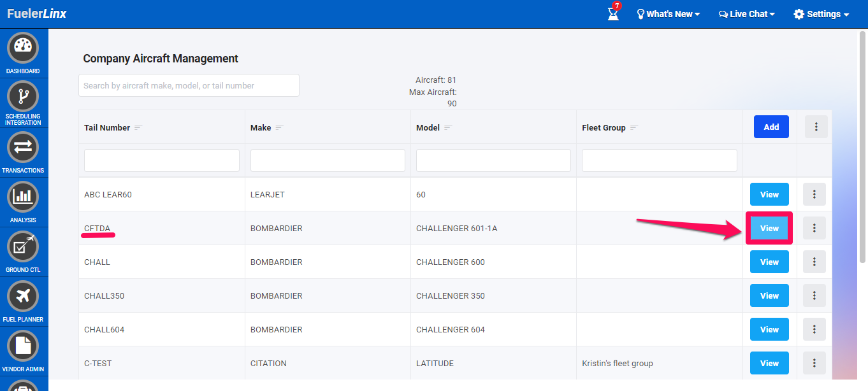The image size is (868, 391).
Task: Open kebab menu for CHALL350 row
Action: point(814,295)
